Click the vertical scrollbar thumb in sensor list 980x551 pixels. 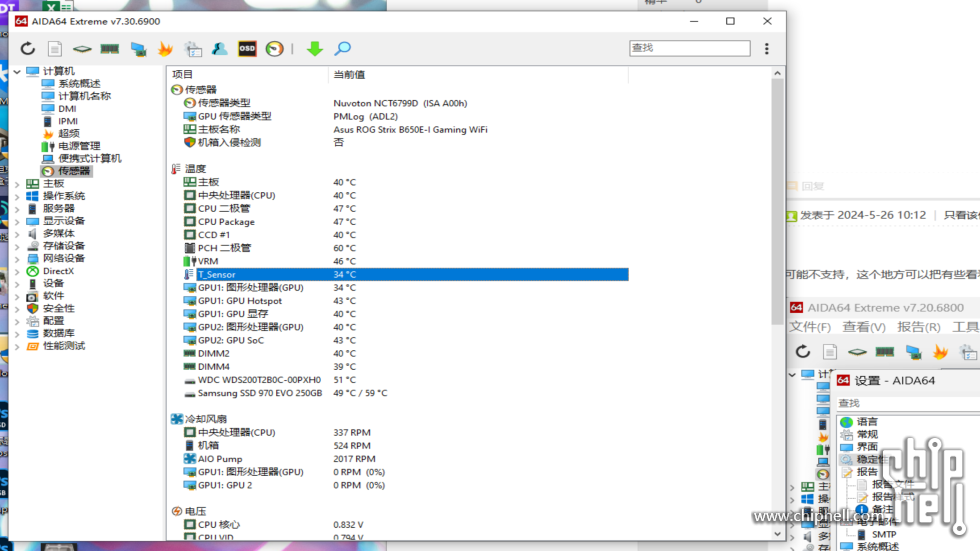coord(778,202)
